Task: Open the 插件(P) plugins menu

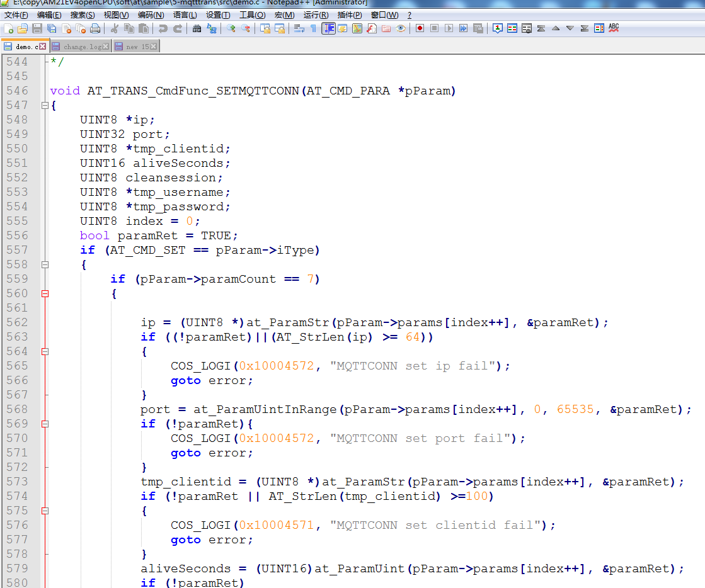Action: pyautogui.click(x=350, y=14)
